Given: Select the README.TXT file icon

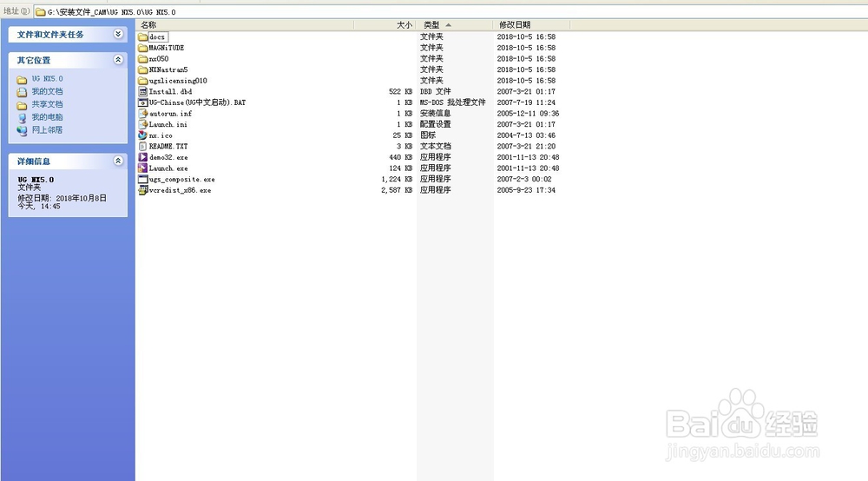Looking at the screenshot, I should pos(143,146).
